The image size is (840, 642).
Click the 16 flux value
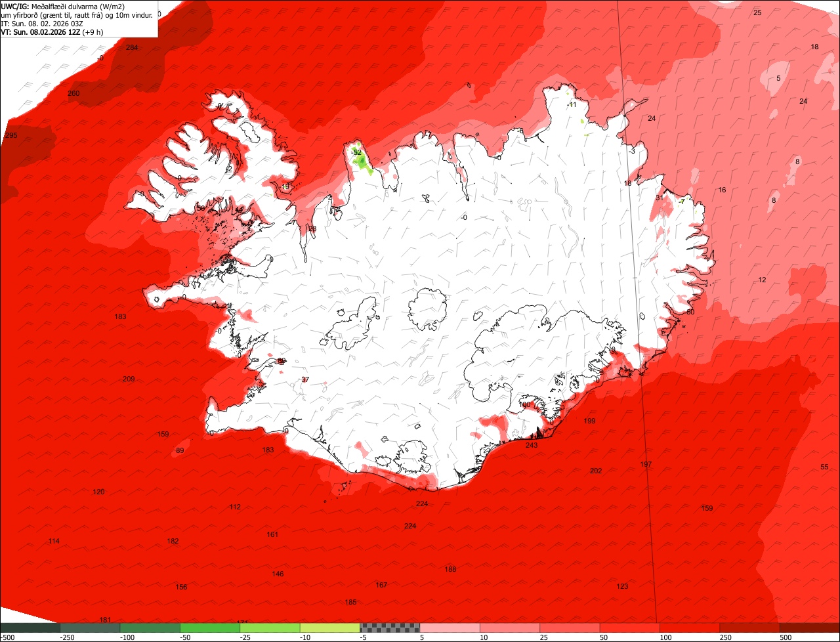(722, 190)
